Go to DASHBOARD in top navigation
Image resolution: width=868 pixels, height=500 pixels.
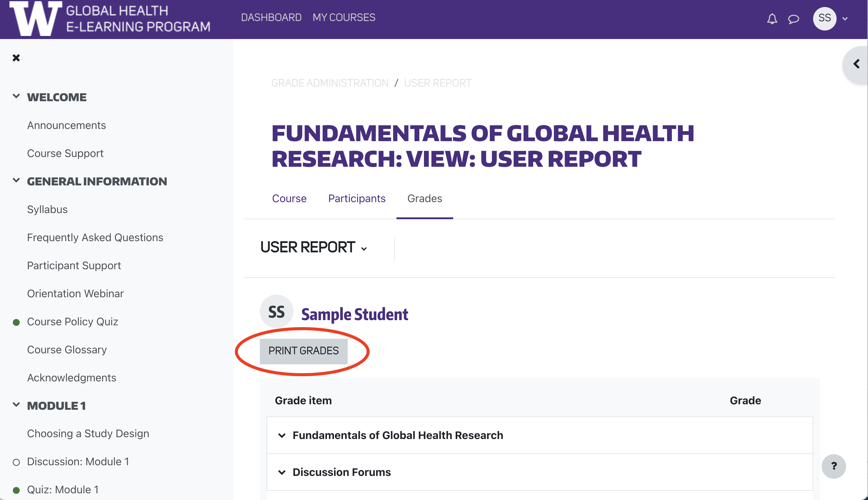pyautogui.click(x=271, y=17)
